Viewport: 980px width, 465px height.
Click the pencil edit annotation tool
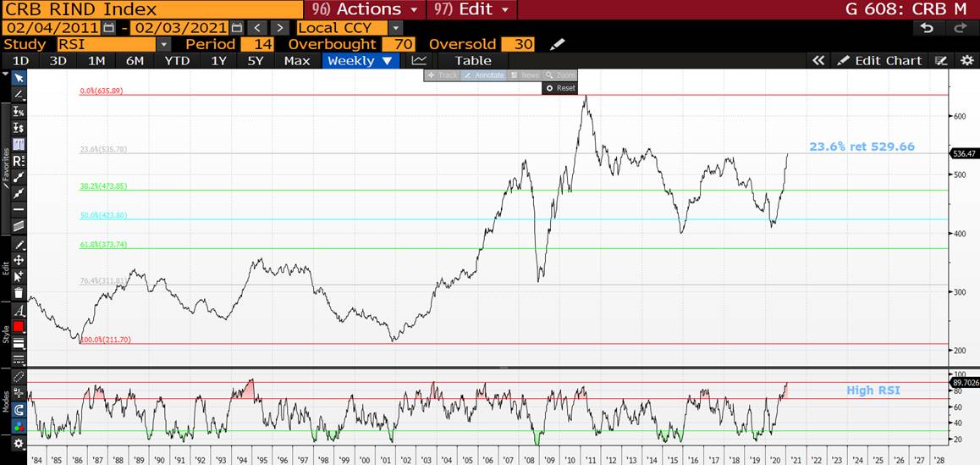pos(19,244)
